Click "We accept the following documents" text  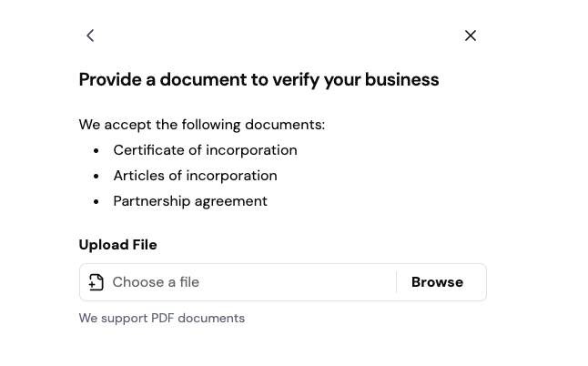pos(201,125)
